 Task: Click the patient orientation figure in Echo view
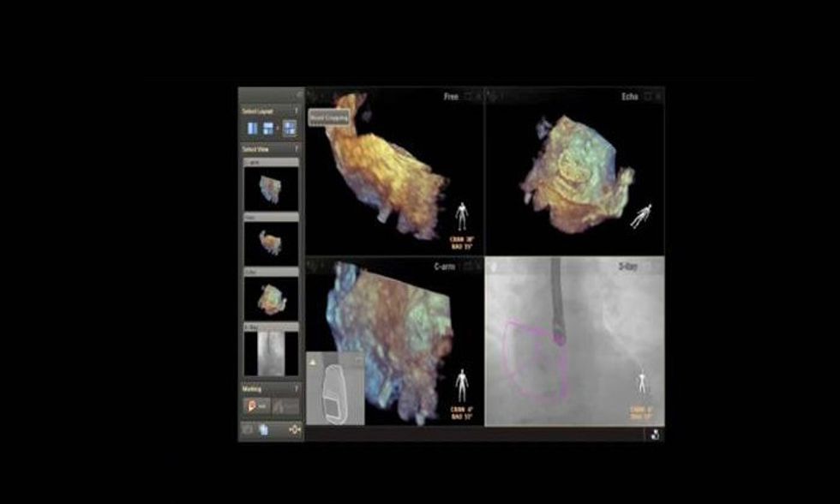tap(641, 216)
